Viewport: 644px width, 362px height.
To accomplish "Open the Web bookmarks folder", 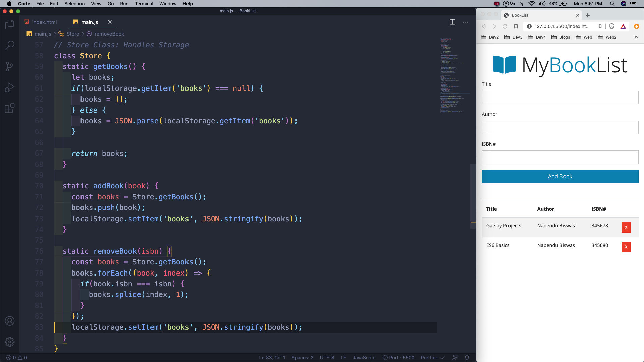I will (584, 37).
